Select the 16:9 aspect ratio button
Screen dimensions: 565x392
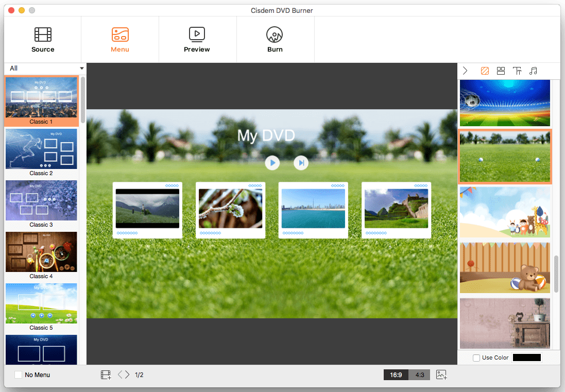396,374
